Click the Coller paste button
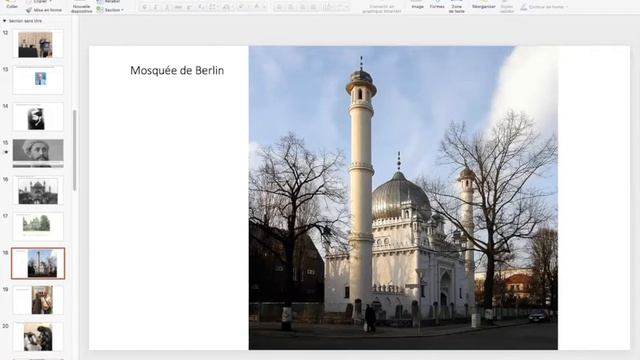The image size is (640, 360). coord(12,5)
